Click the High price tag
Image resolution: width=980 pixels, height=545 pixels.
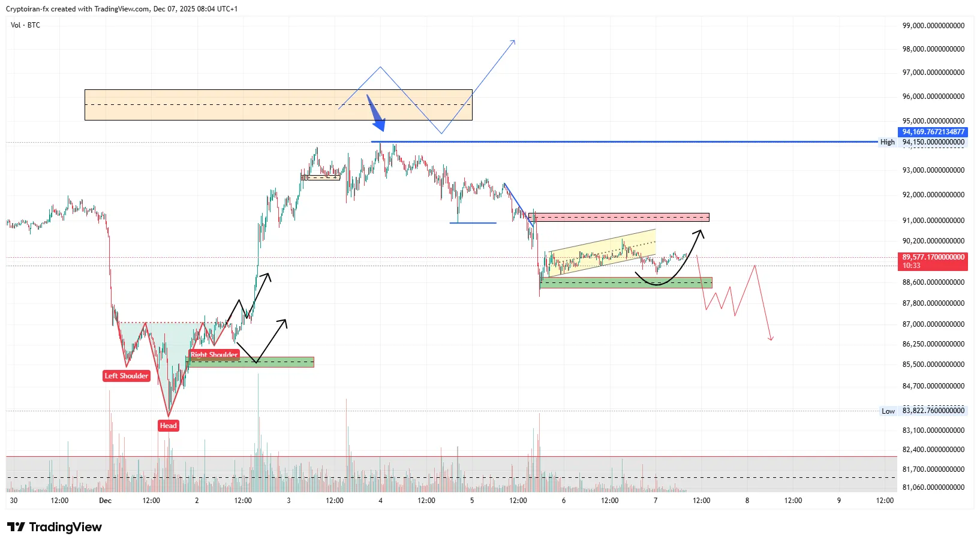click(887, 142)
